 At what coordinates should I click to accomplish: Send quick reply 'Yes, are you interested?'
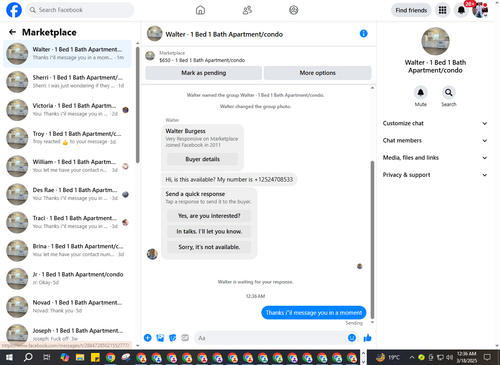(209, 216)
